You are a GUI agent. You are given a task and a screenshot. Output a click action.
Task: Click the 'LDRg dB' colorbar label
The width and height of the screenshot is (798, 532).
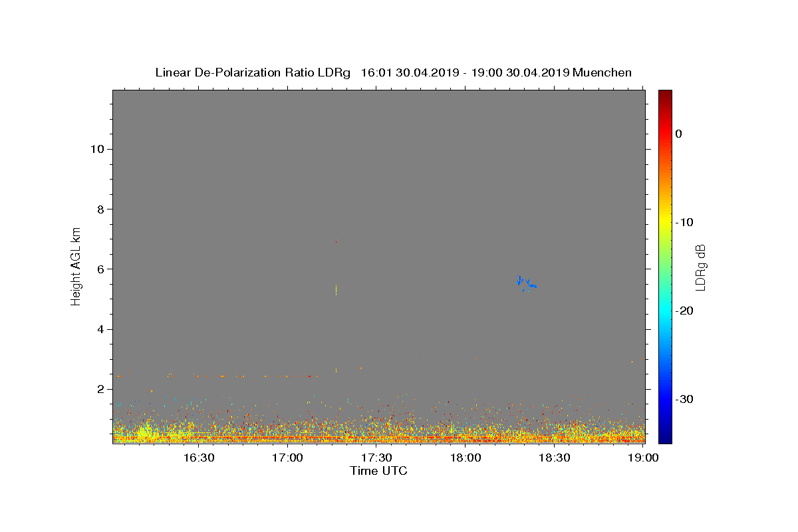[700, 267]
